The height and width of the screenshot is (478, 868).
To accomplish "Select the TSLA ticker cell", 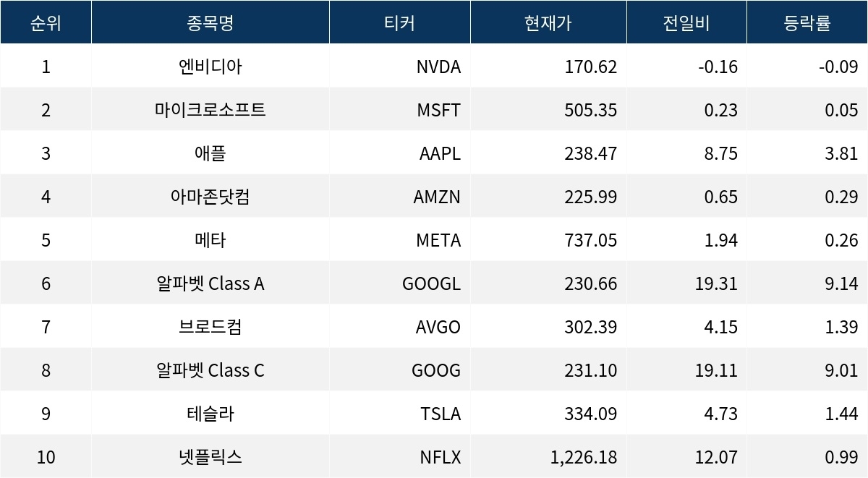I will point(440,414).
